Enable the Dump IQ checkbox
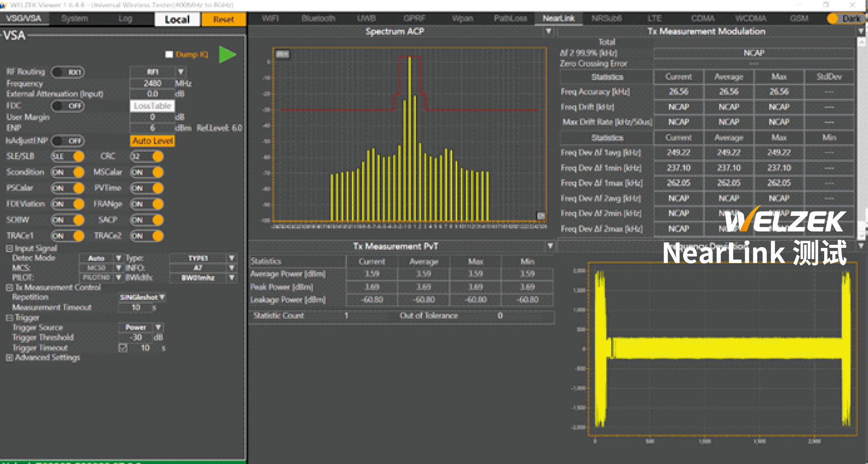Screen dimensions: 868x464 (169, 55)
